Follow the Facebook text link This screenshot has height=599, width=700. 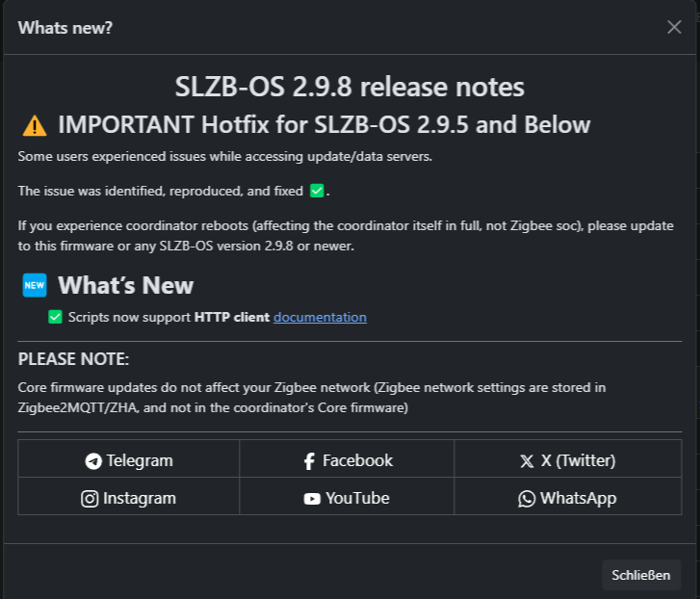point(357,461)
